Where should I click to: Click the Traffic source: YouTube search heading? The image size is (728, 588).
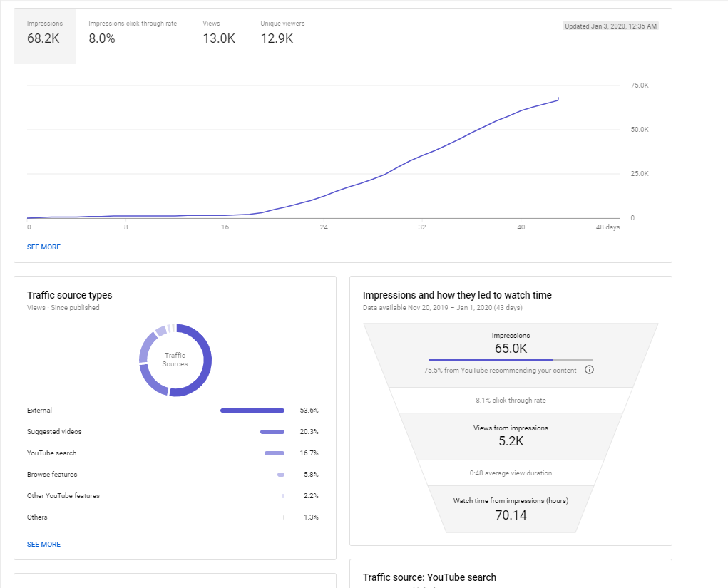[429, 577]
